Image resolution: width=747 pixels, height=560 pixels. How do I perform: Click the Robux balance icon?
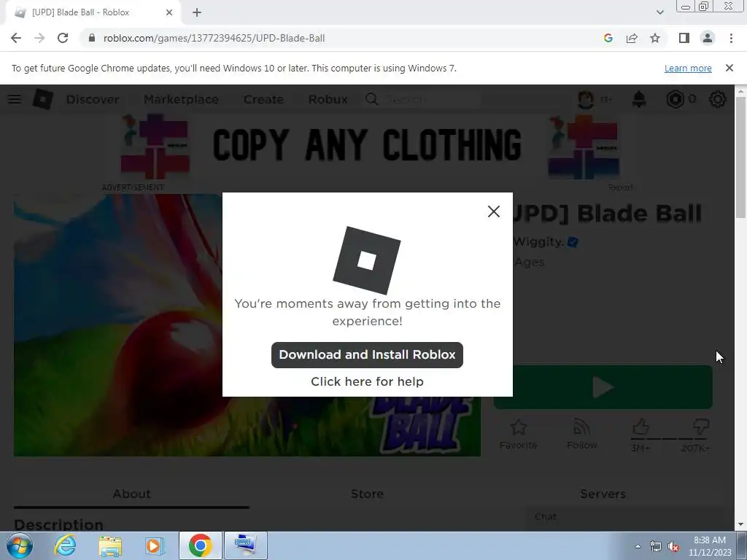[675, 99]
